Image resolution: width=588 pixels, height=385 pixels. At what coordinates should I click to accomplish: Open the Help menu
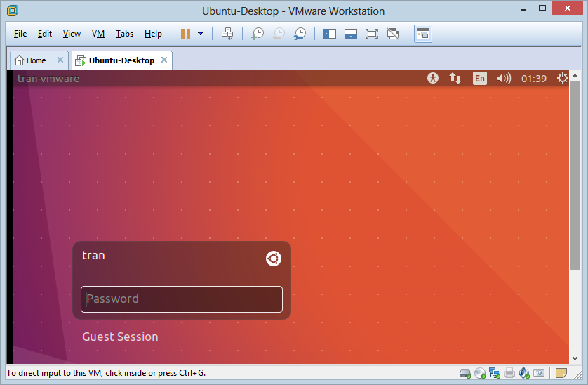click(x=153, y=34)
